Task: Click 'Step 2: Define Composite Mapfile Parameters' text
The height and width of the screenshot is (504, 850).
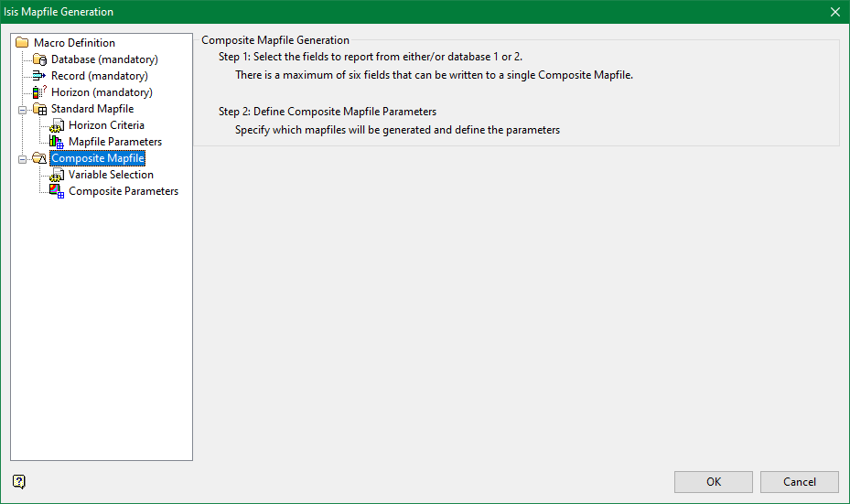Action: [x=328, y=112]
